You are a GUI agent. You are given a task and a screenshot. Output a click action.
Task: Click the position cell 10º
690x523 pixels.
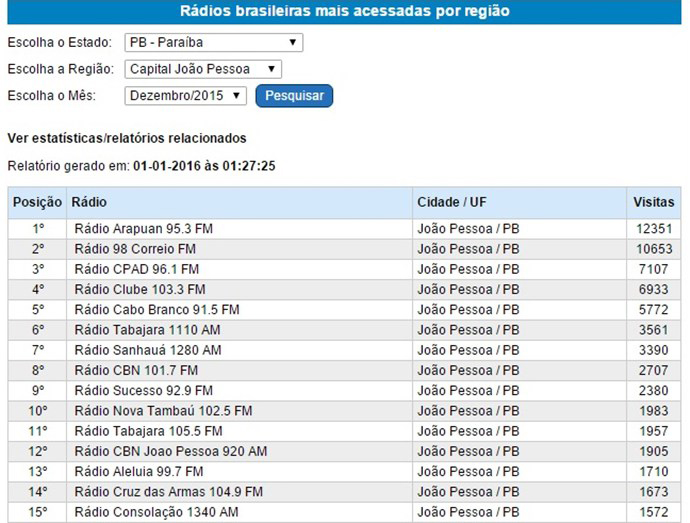pyautogui.click(x=38, y=411)
